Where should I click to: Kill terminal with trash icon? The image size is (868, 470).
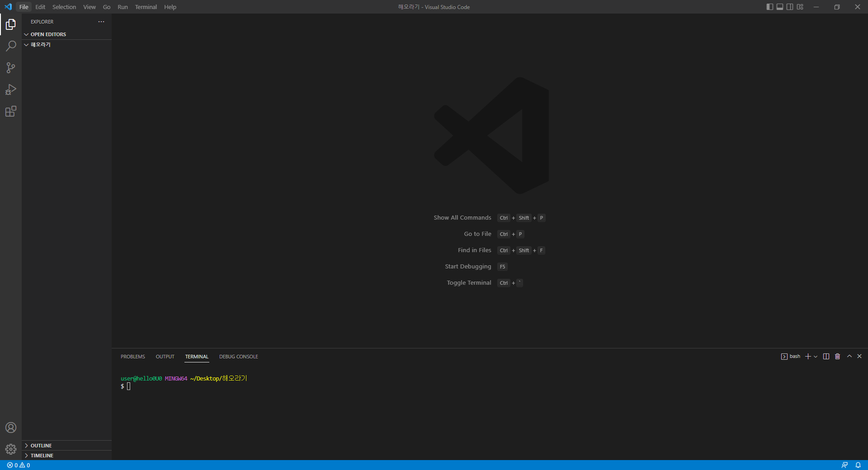(837, 357)
